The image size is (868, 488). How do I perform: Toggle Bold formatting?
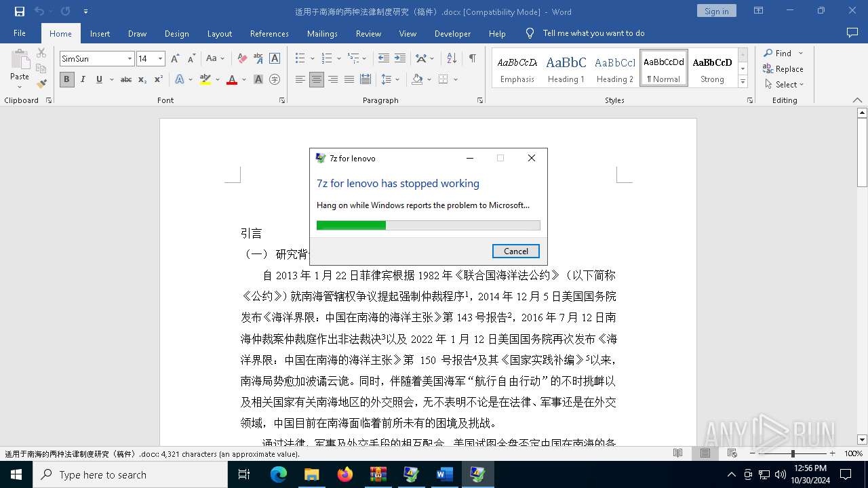tap(66, 79)
